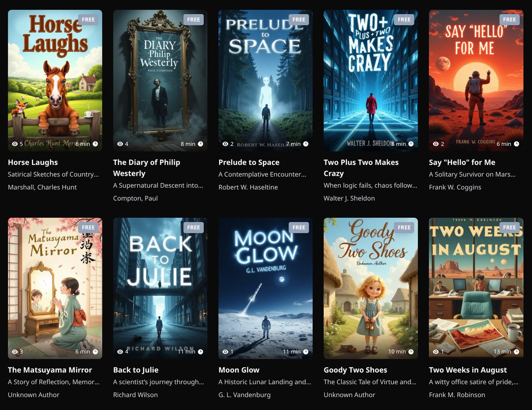This screenshot has width=532, height=410.
Task: Click the clock icon on Goody Two Shoes
Action: 411,351
